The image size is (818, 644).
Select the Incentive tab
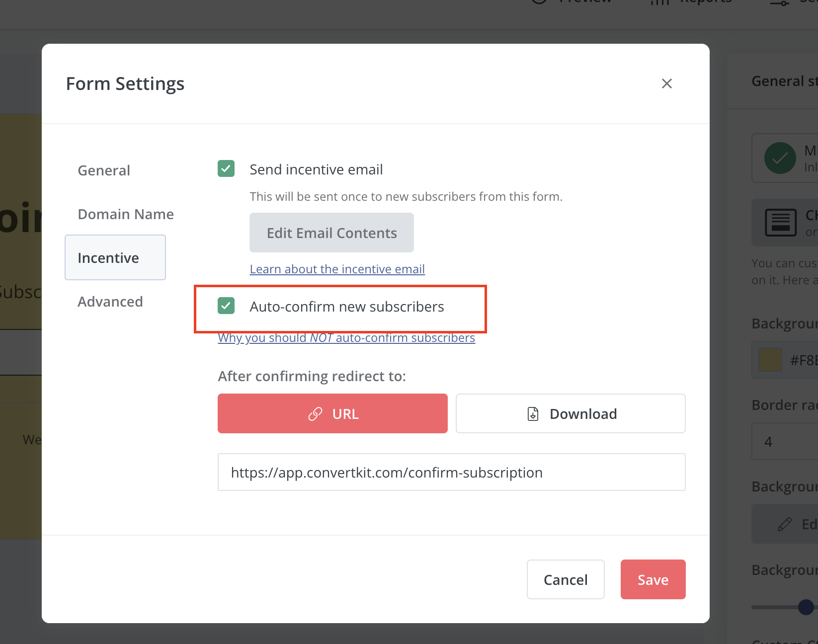[108, 257]
